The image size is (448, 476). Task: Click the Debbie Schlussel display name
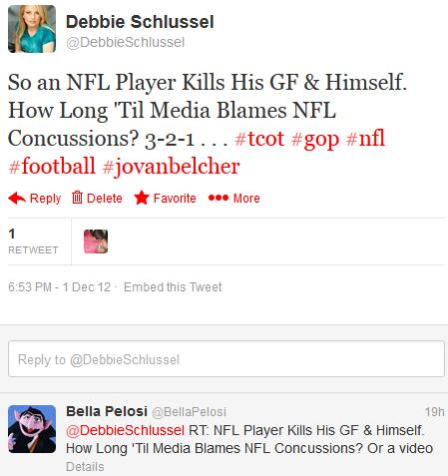tap(140, 22)
